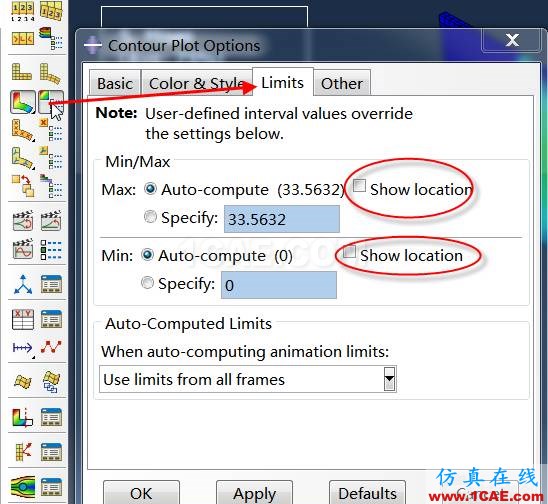Click the Apply button
Image resolution: width=548 pixels, height=504 pixels.
[254, 494]
